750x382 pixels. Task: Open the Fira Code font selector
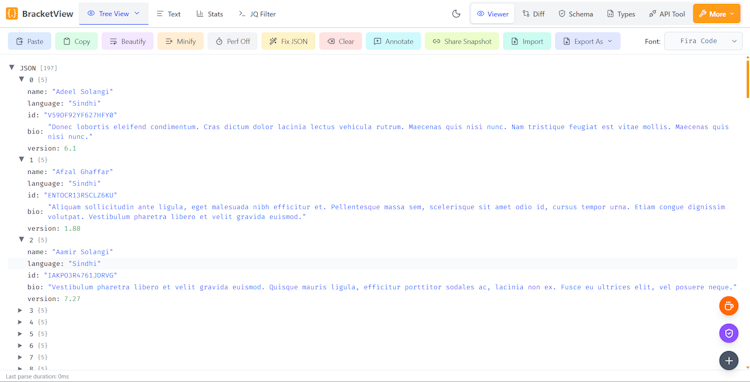coord(703,41)
